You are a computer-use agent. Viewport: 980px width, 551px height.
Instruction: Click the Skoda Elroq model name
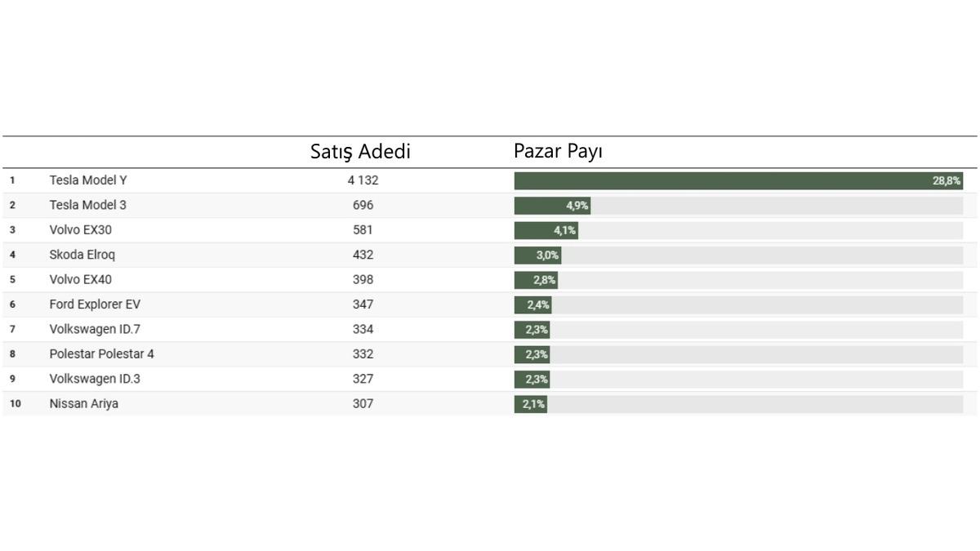click(82, 255)
